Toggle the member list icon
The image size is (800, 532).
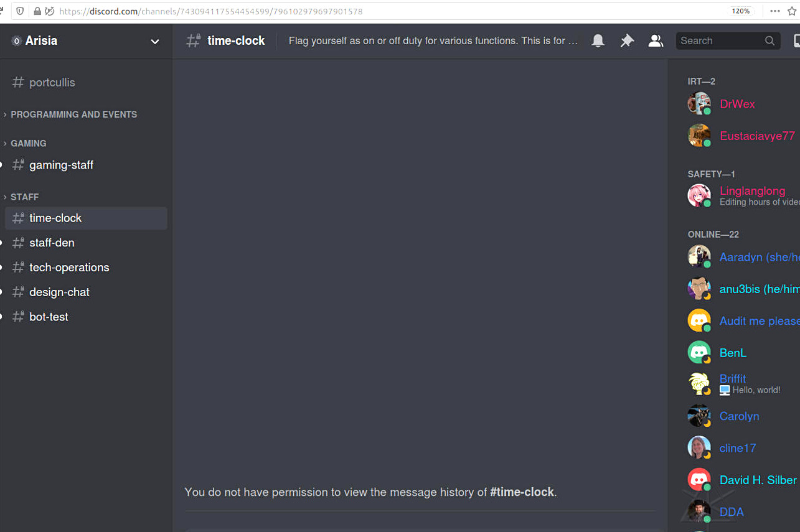tap(656, 41)
